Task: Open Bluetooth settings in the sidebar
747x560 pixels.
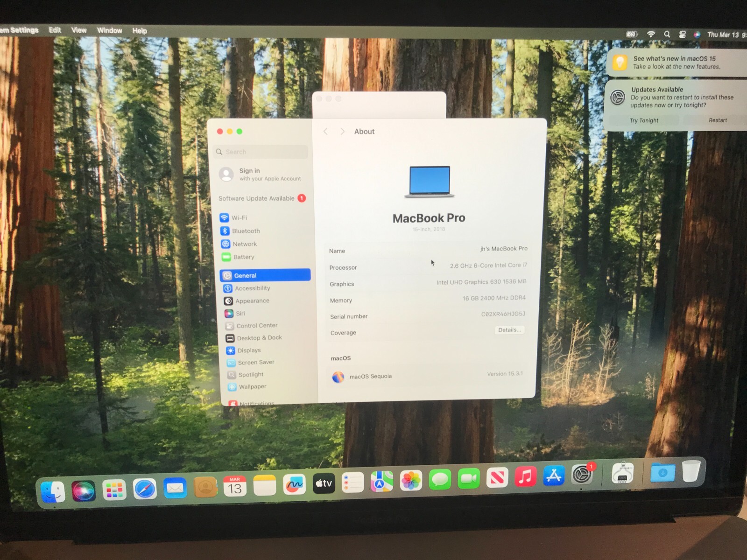Action: [246, 231]
